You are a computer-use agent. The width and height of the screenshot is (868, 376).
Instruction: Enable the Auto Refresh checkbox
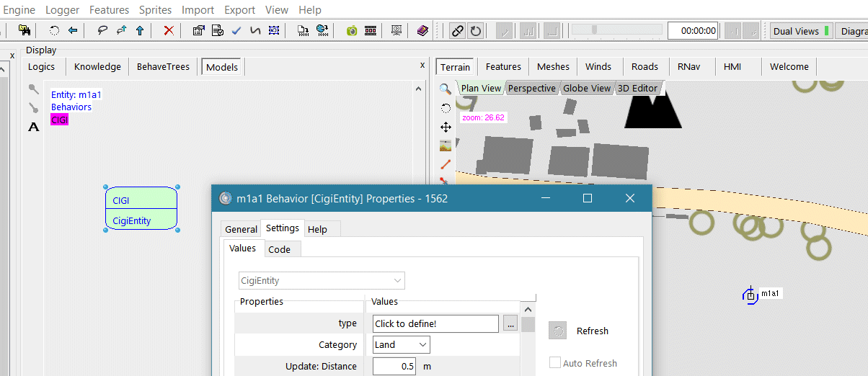pyautogui.click(x=555, y=363)
